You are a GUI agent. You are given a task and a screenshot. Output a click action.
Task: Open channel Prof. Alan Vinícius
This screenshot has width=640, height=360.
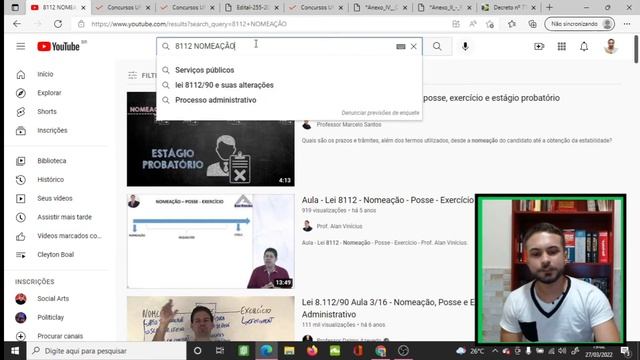click(x=339, y=226)
